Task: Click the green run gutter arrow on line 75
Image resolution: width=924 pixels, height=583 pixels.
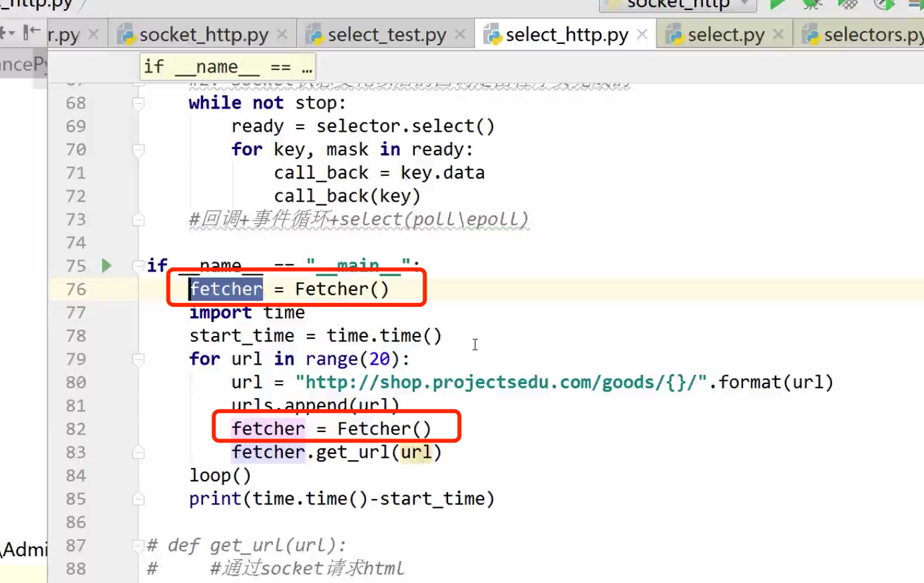Action: [107, 266]
